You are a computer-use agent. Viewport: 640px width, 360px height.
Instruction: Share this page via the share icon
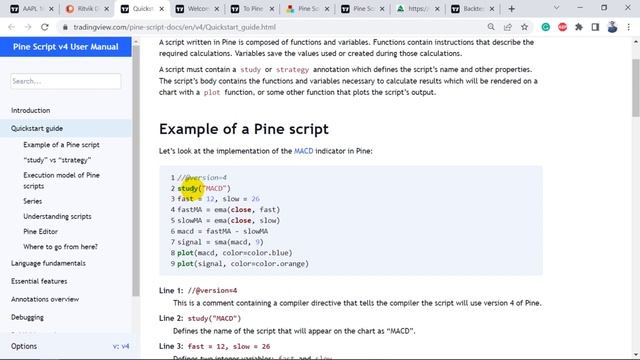pos(508,27)
